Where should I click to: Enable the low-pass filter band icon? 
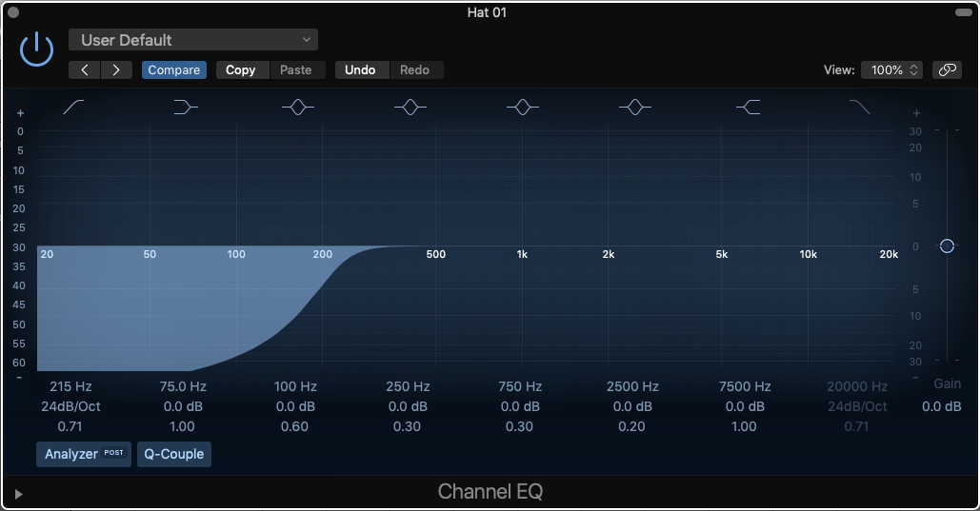pos(859,108)
